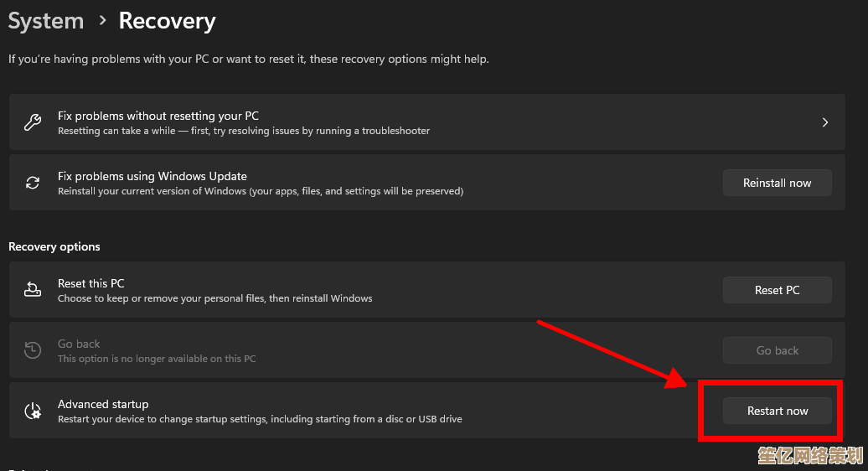
Task: Select "Fix problems without resetting your PC" title
Action: (x=158, y=116)
